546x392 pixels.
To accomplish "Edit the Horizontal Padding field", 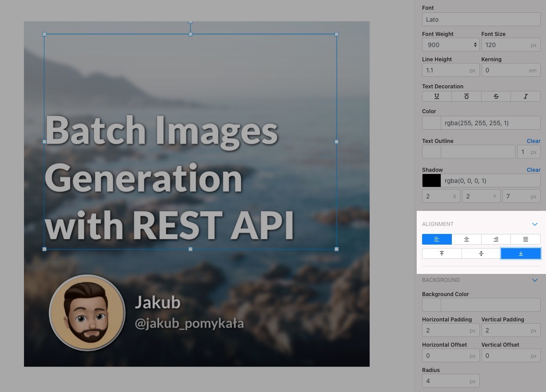I will click(451, 330).
